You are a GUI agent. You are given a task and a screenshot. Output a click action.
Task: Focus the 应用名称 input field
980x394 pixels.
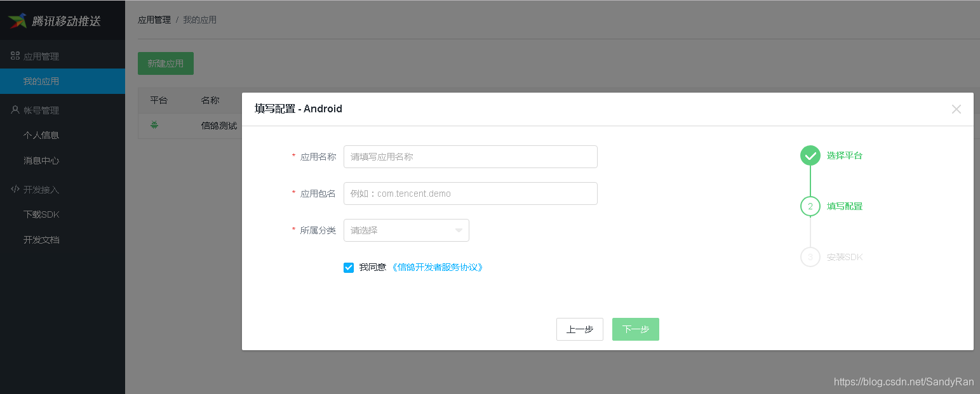pyautogui.click(x=471, y=157)
